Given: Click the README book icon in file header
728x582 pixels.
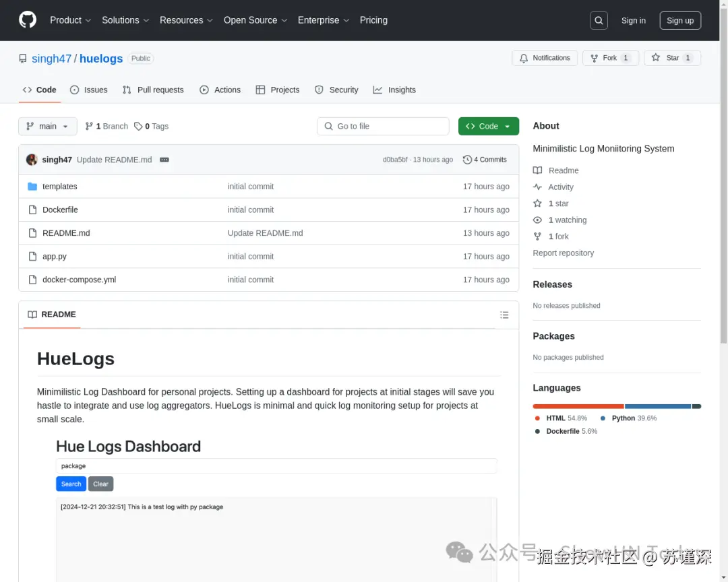Looking at the screenshot, I should tap(32, 315).
